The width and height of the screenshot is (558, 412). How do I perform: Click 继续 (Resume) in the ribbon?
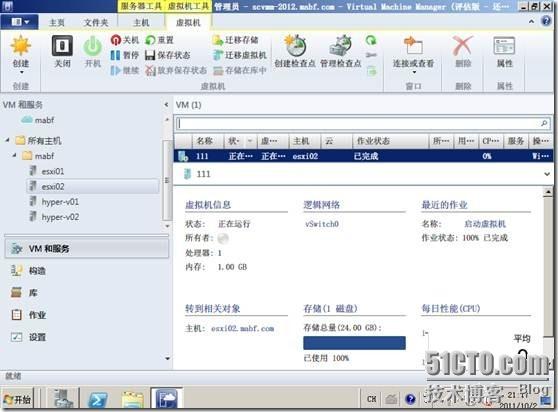[125, 70]
